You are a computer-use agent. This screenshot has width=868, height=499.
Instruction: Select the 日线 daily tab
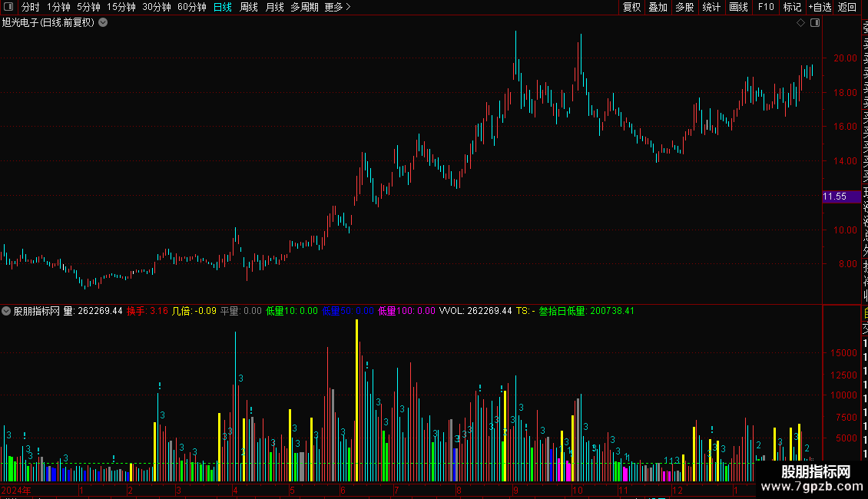click(x=223, y=7)
